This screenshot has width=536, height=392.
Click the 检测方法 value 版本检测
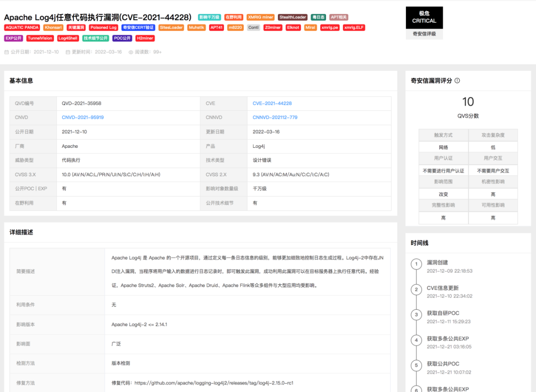click(121, 363)
